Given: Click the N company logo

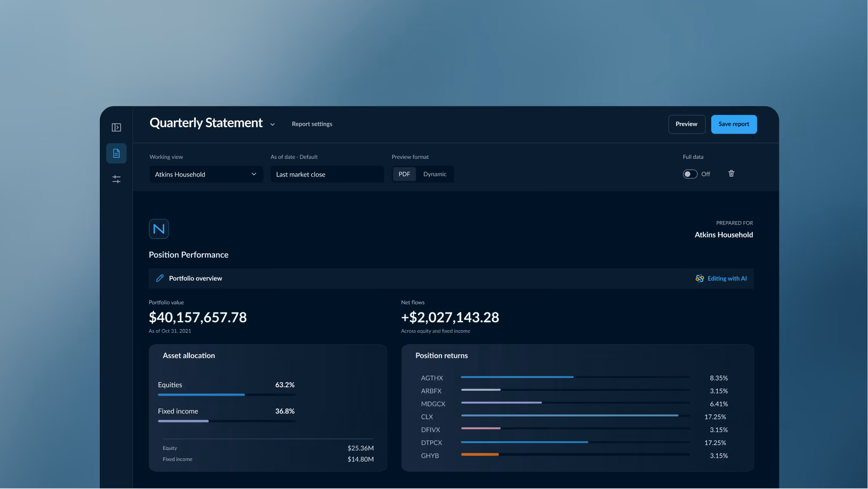Looking at the screenshot, I should pyautogui.click(x=159, y=229).
